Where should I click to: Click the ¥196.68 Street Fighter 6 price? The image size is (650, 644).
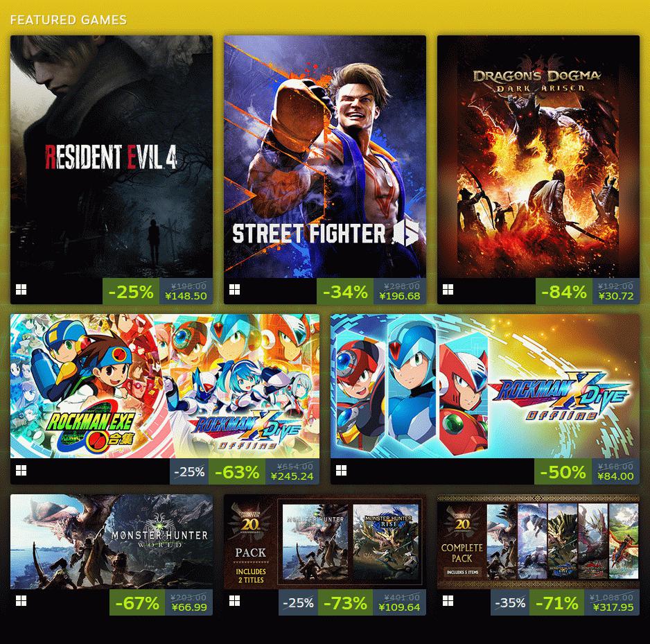click(x=400, y=296)
